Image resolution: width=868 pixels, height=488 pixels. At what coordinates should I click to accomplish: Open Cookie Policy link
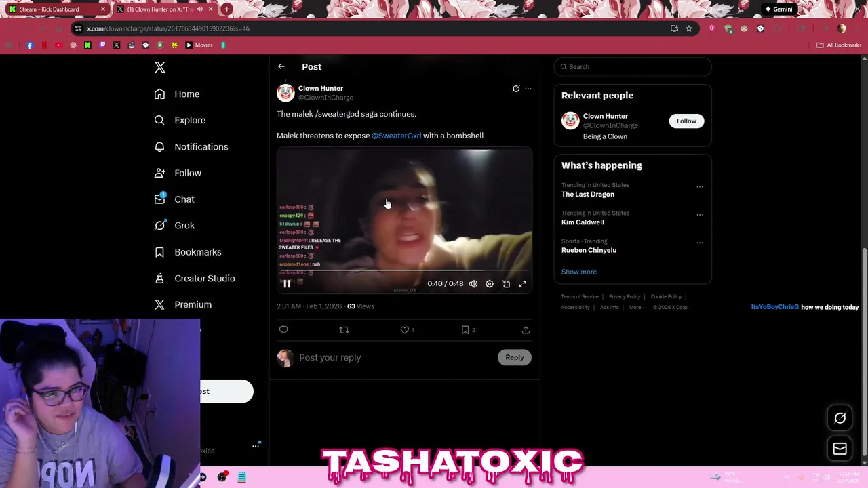(666, 296)
